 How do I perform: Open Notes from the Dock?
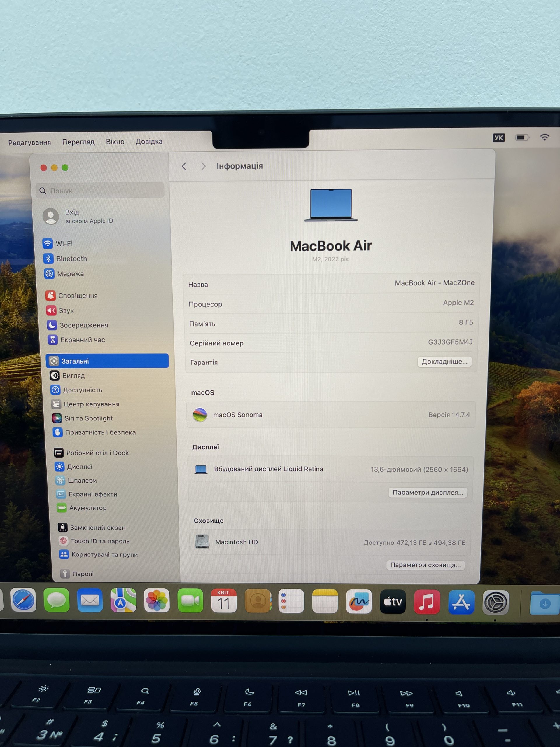click(x=325, y=601)
